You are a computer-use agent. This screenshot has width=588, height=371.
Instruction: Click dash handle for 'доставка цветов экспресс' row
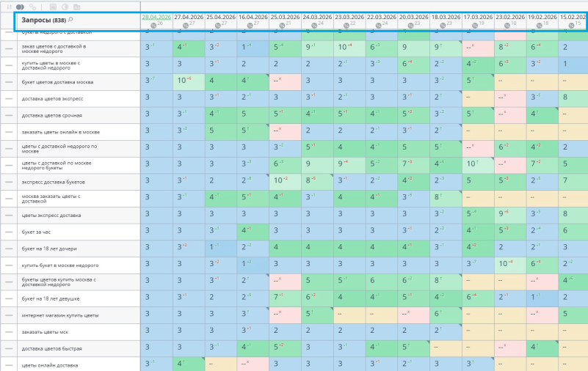[x=9, y=99]
